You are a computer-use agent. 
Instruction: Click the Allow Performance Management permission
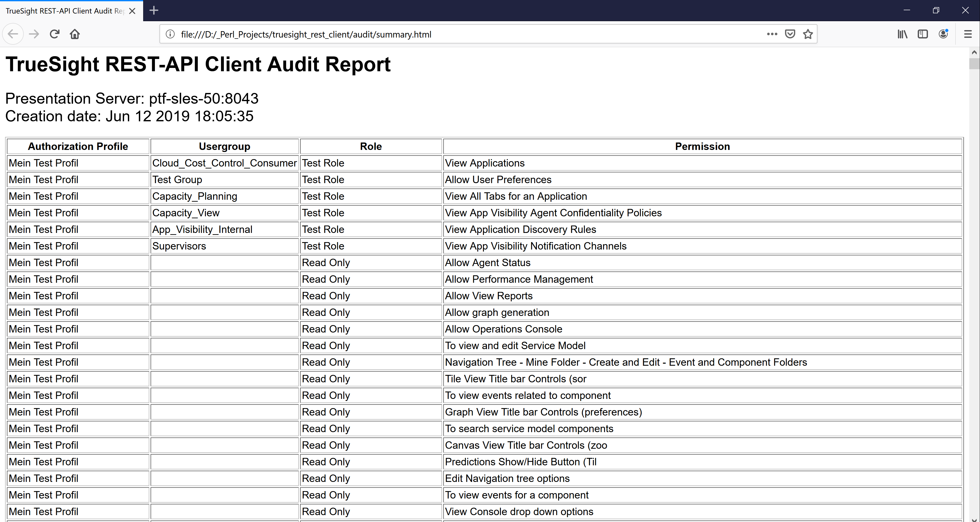(702, 279)
